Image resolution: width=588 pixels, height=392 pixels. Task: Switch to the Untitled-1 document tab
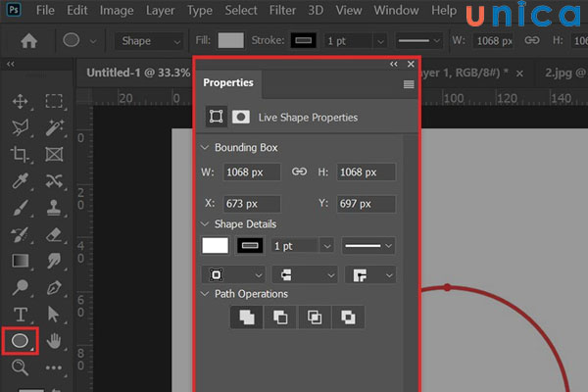138,73
